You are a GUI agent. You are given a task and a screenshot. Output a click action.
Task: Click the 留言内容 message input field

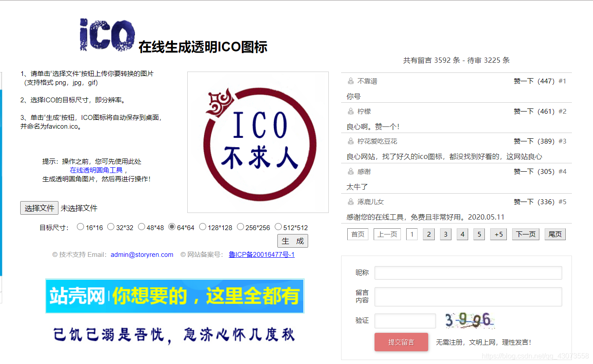click(x=468, y=297)
